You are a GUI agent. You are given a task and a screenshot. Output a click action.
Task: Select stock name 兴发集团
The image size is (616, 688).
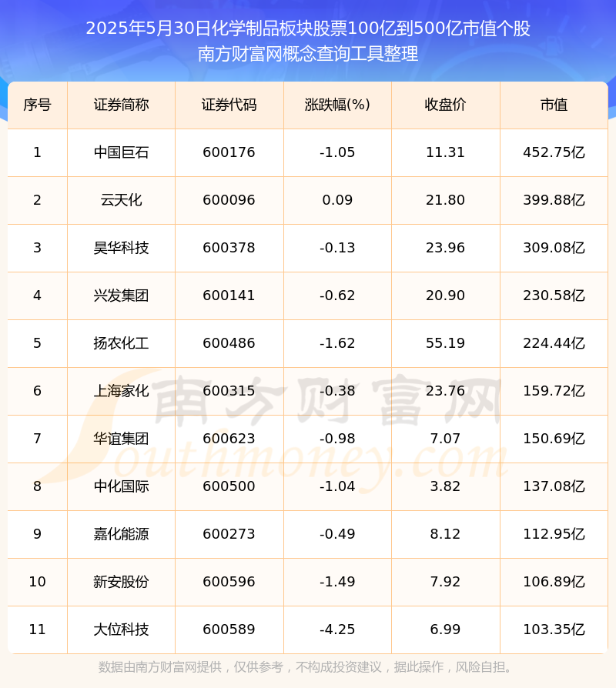pos(121,296)
